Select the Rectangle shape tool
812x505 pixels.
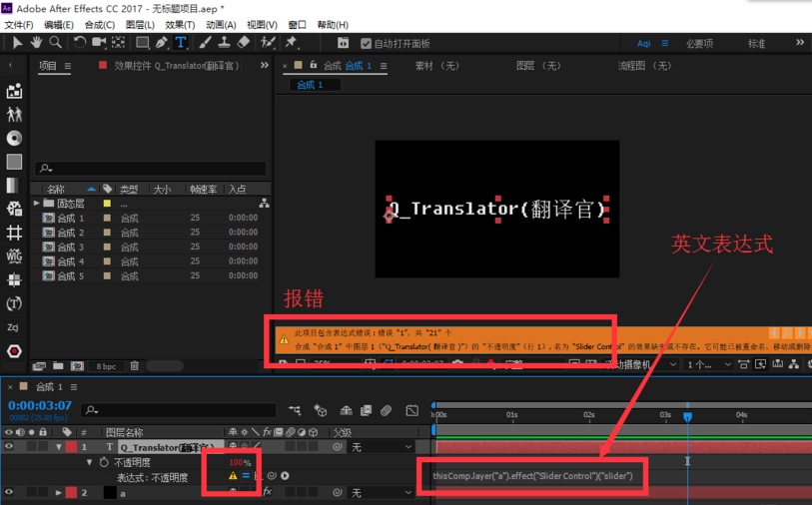(x=143, y=43)
